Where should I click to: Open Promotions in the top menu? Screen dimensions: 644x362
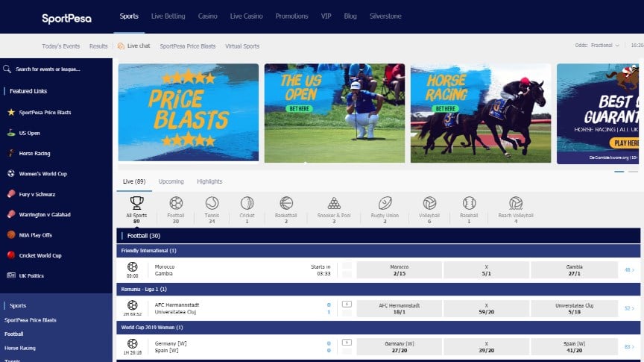pyautogui.click(x=291, y=16)
